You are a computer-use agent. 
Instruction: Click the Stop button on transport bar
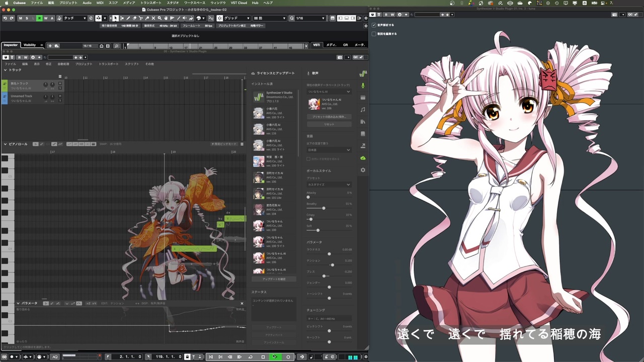tap(263, 357)
